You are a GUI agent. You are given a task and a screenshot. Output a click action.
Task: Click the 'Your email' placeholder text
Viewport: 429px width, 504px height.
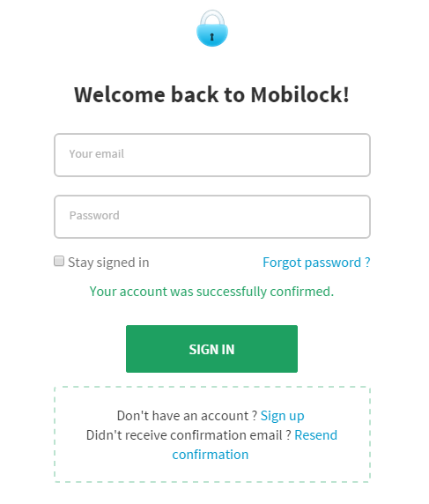[96, 153]
